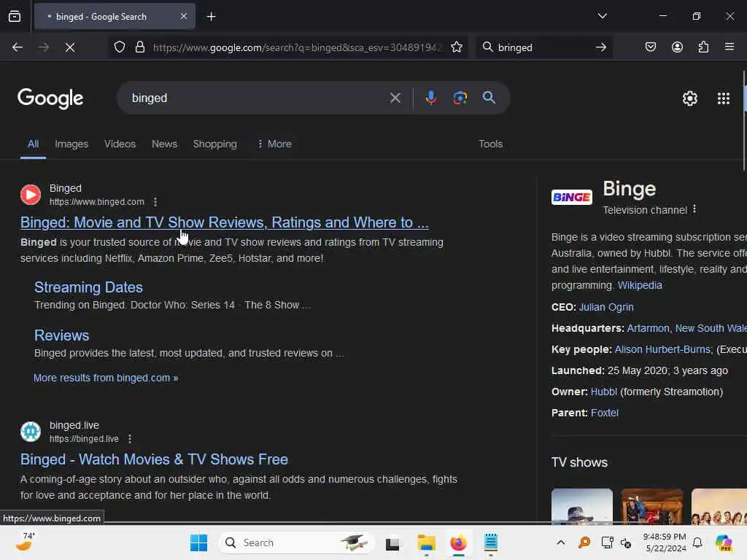Show hidden system tray icons
747x560 pixels.
click(561, 542)
